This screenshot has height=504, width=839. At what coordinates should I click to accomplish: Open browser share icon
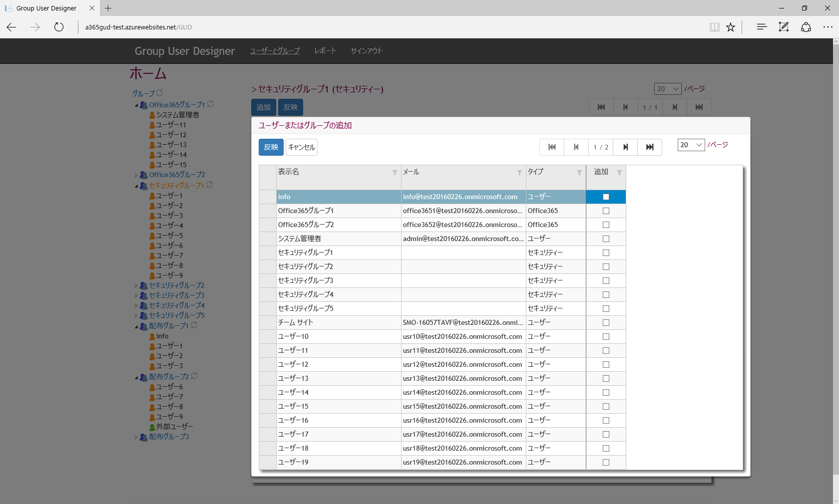coord(806,27)
